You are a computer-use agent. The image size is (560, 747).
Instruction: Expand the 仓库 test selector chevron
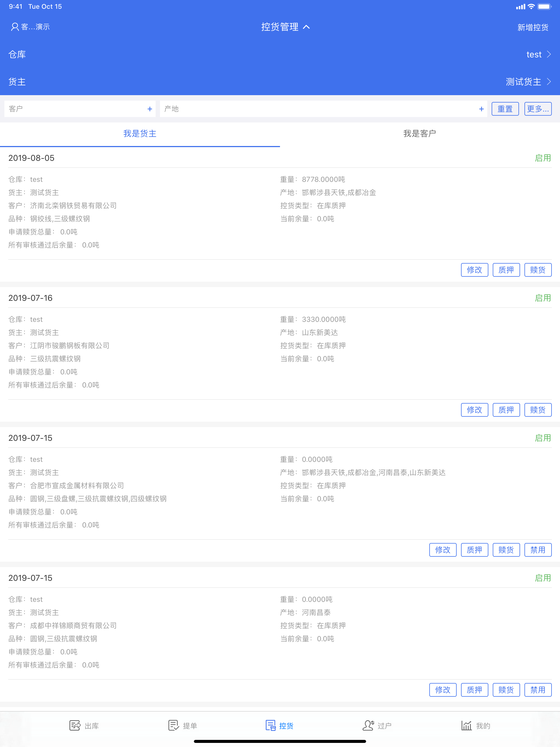click(549, 54)
